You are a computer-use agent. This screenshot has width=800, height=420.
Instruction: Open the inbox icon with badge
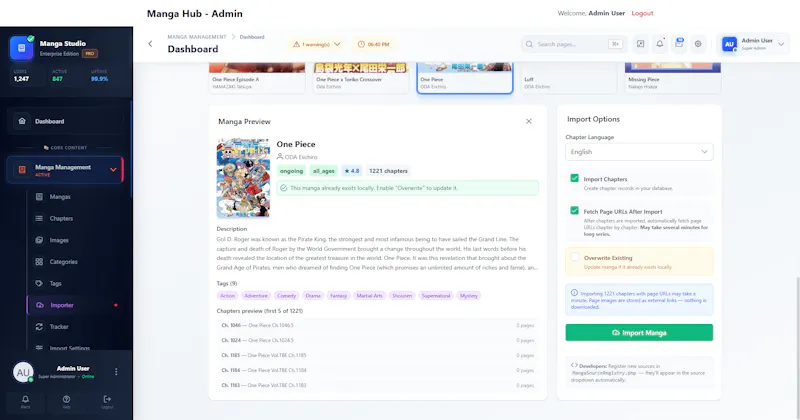(x=679, y=44)
